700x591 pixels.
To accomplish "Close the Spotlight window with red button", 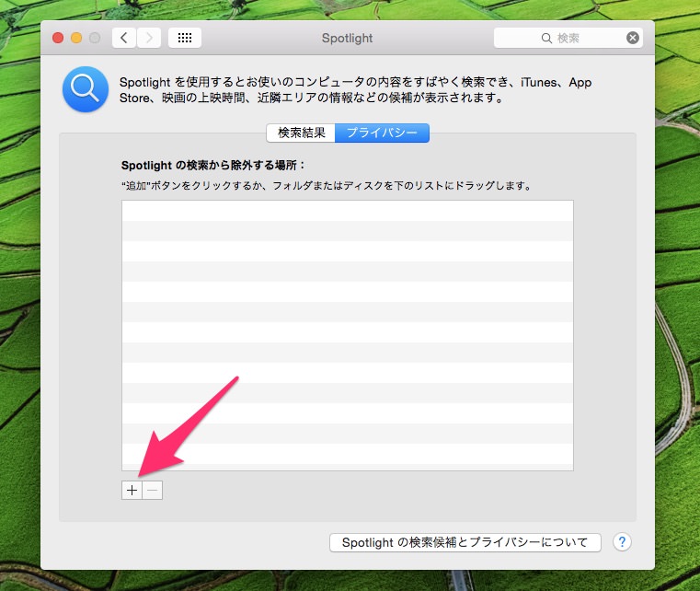I will [x=58, y=38].
